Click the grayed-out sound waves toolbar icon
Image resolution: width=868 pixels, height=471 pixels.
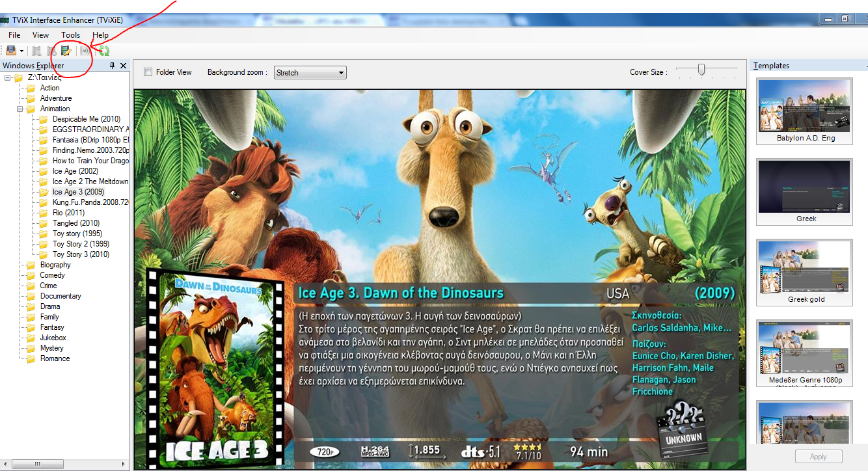[85, 51]
